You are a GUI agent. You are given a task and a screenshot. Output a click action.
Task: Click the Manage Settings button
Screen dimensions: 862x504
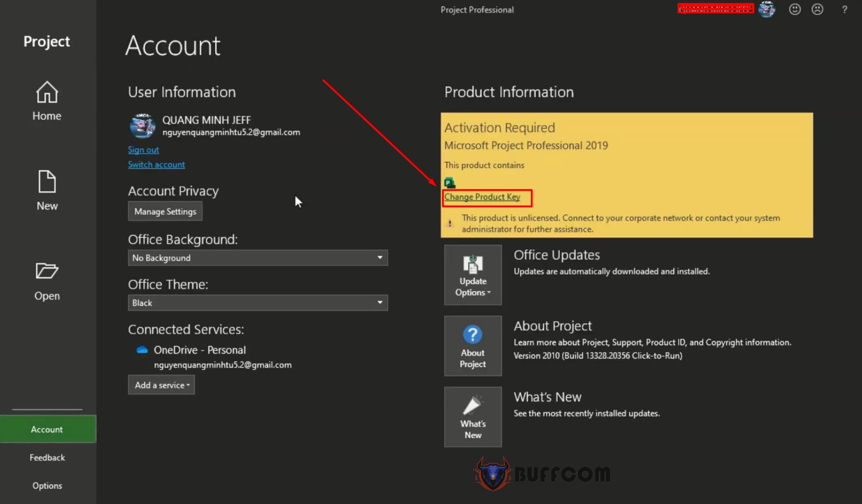pyautogui.click(x=165, y=211)
